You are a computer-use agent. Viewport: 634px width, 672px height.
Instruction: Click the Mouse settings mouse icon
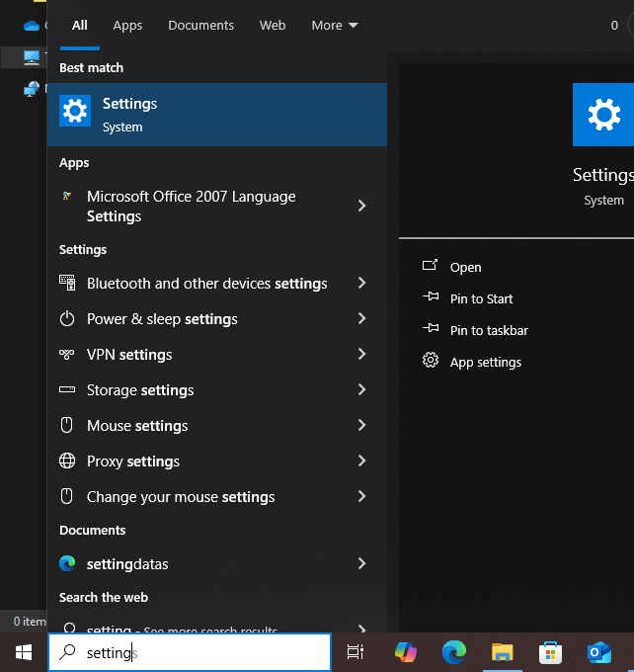(67, 425)
